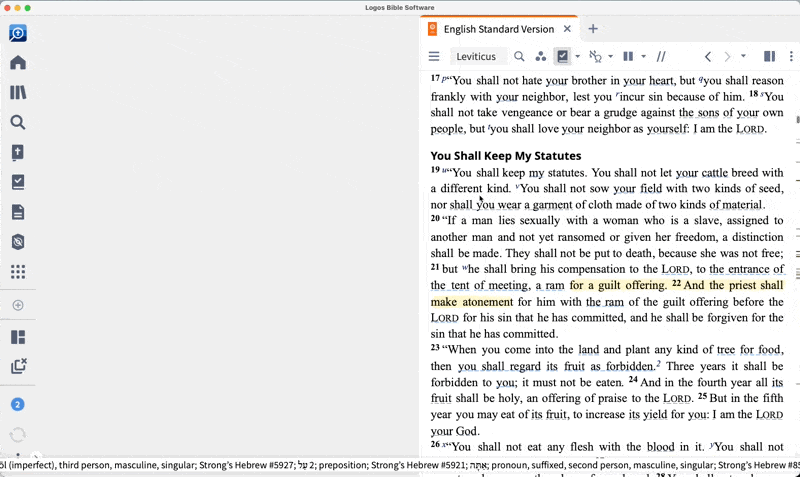This screenshot has width=800, height=477.
Task: View the 2 notifications badge
Action: (17, 405)
